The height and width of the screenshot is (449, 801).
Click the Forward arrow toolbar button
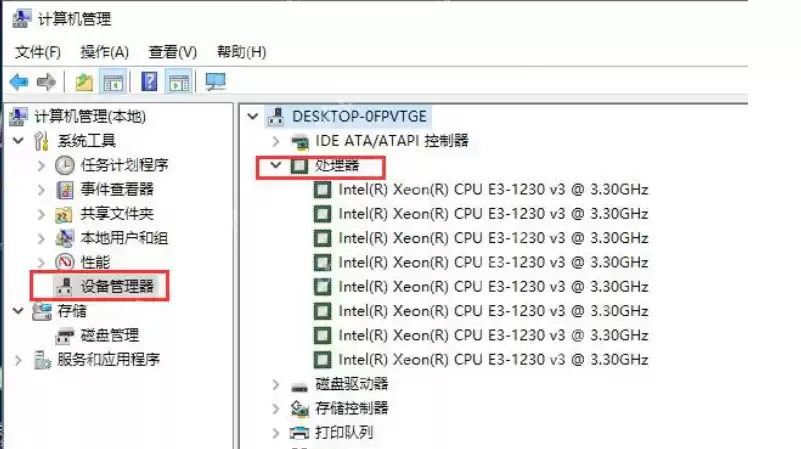click(x=45, y=82)
